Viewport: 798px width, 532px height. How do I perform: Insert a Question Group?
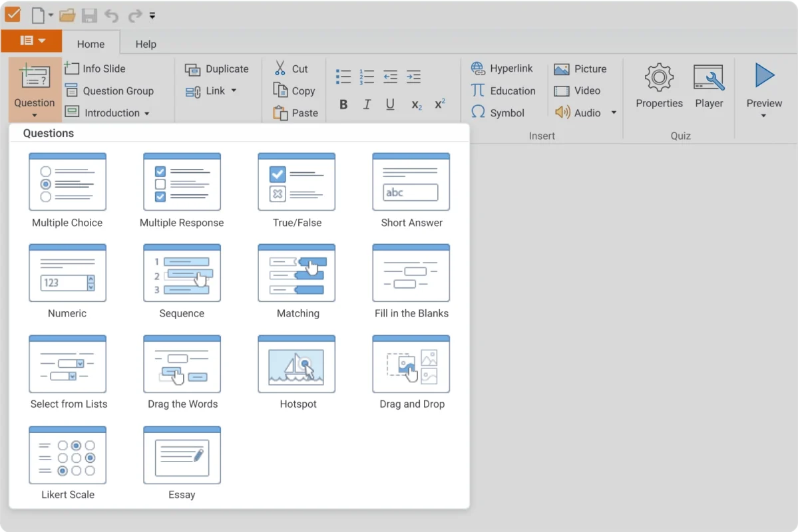point(109,90)
